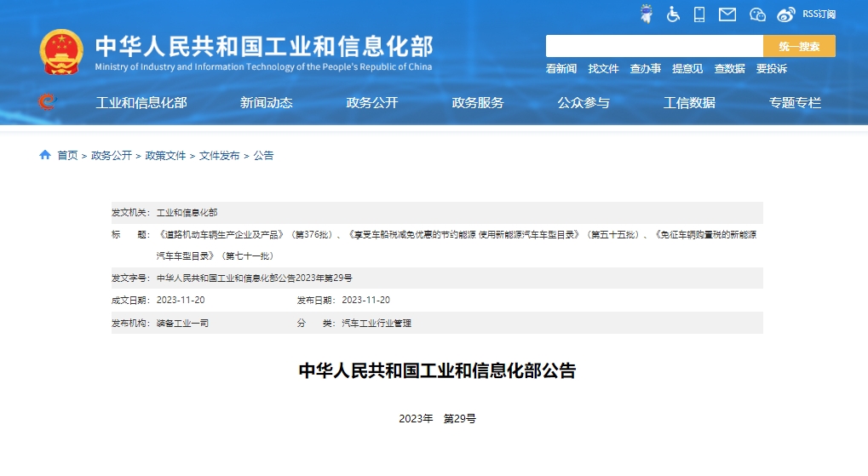
Task: Focus the site search input field
Action: click(654, 46)
